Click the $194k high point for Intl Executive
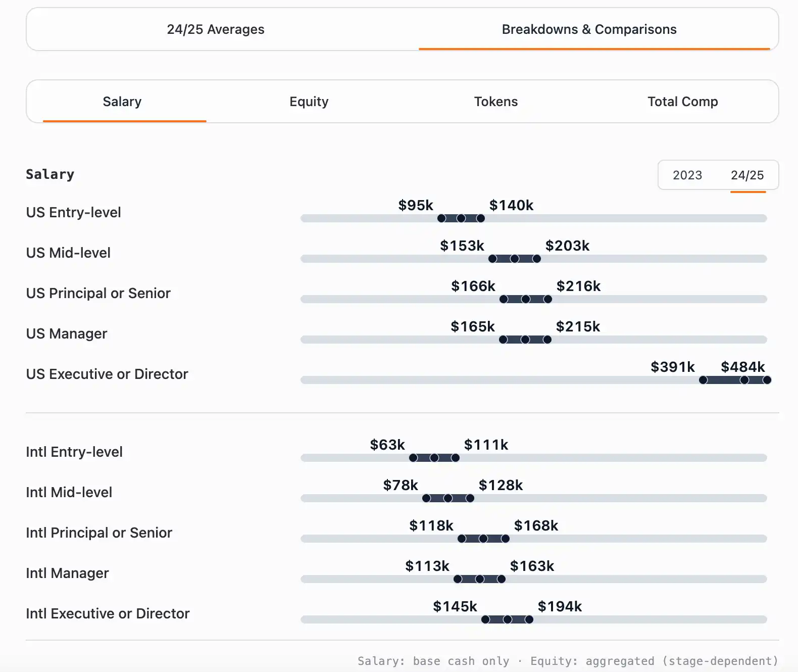The width and height of the screenshot is (798, 672). point(529,619)
